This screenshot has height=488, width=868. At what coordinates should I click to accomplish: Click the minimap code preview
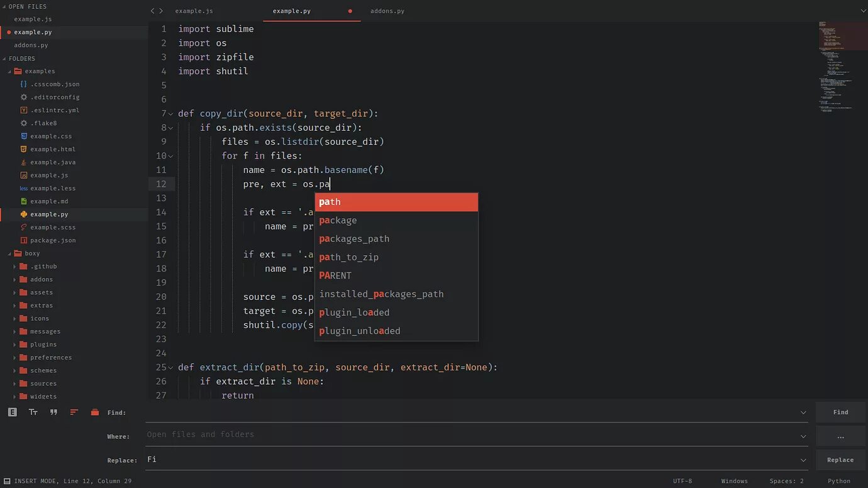click(x=843, y=68)
